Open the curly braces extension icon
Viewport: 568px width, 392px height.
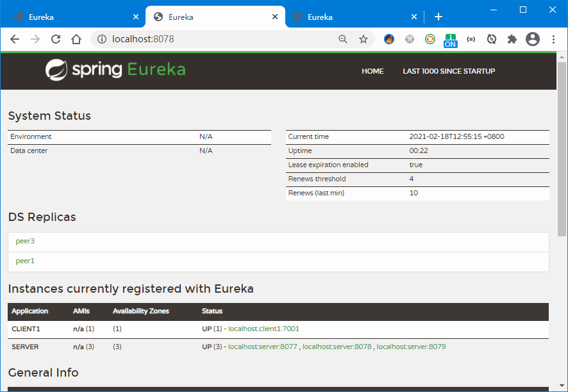coord(471,39)
